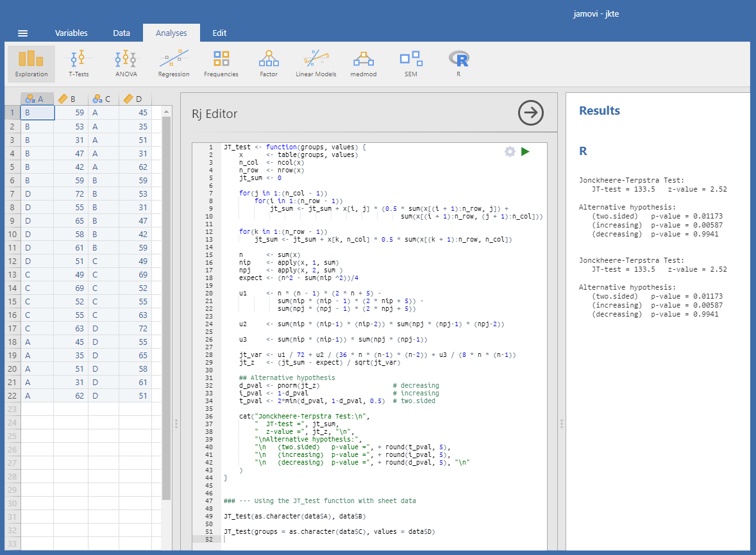Click row 1 cell in column A
The height and width of the screenshot is (555, 756).
pyautogui.click(x=37, y=113)
